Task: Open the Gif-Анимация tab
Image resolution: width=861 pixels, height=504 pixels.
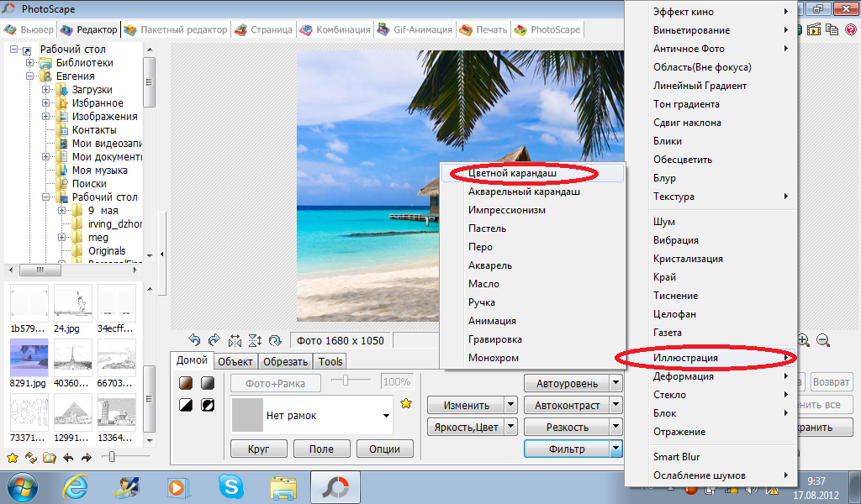Action: pos(415,29)
